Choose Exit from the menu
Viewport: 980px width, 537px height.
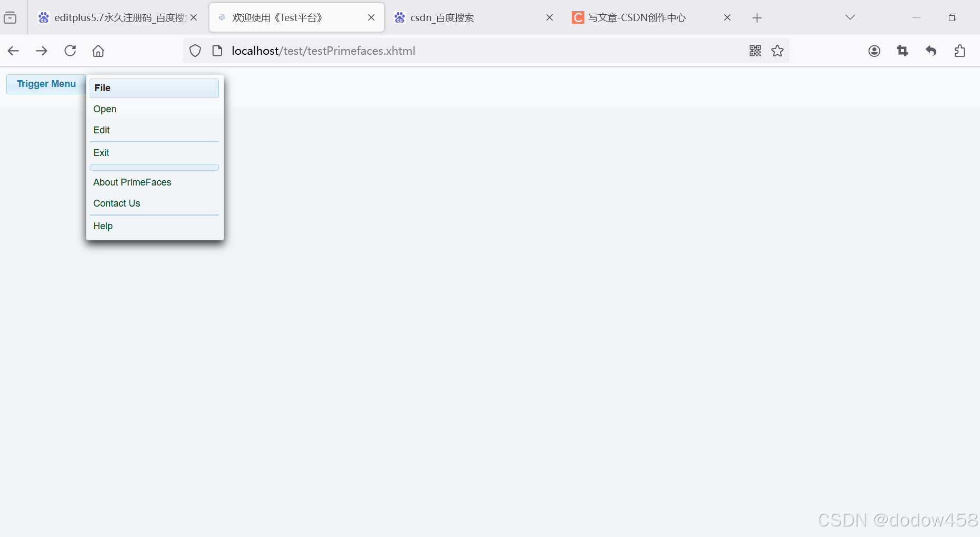154,153
